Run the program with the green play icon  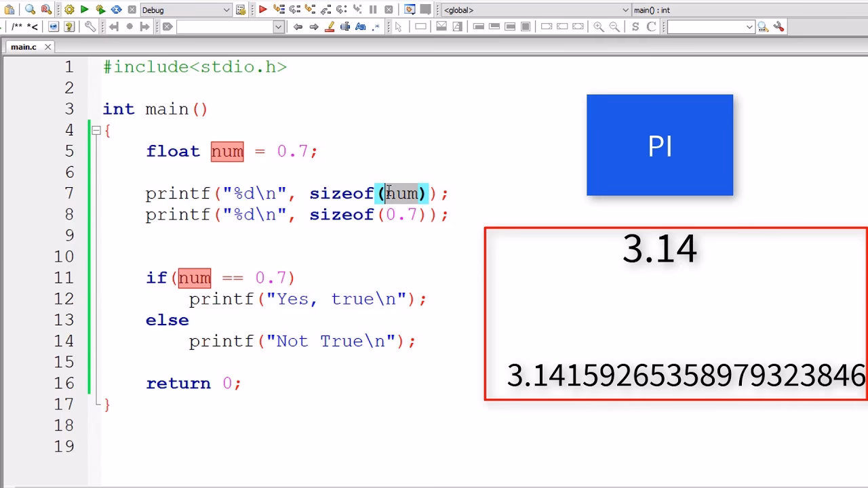click(84, 9)
